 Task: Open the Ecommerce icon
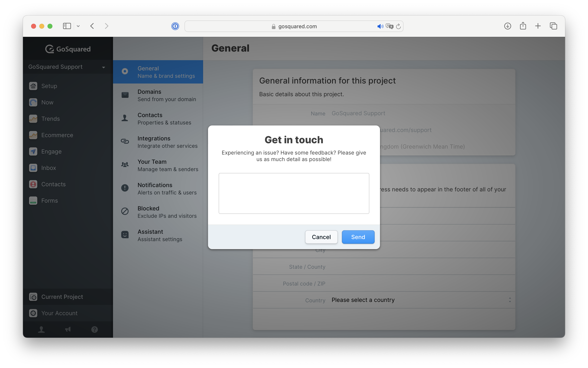pyautogui.click(x=33, y=135)
